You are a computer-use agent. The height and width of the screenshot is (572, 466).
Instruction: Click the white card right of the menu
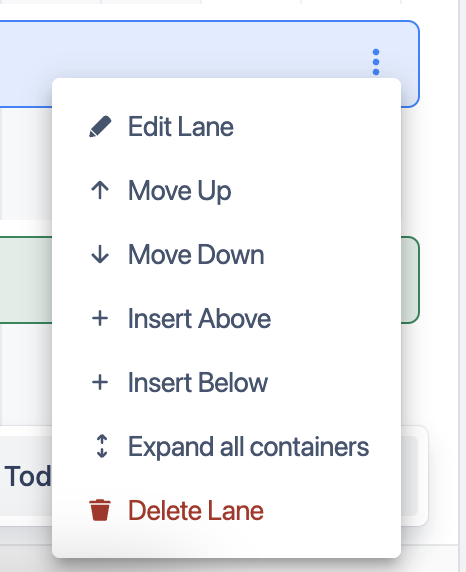click(415, 476)
